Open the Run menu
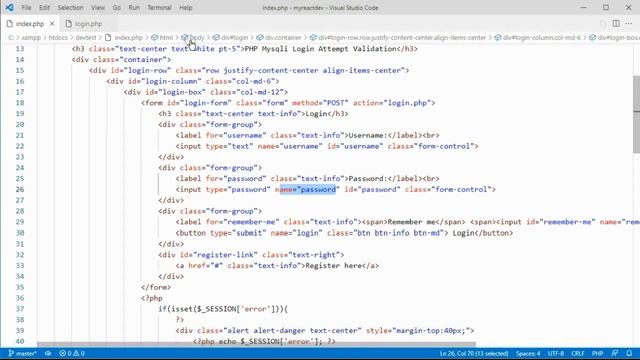 tap(134, 8)
